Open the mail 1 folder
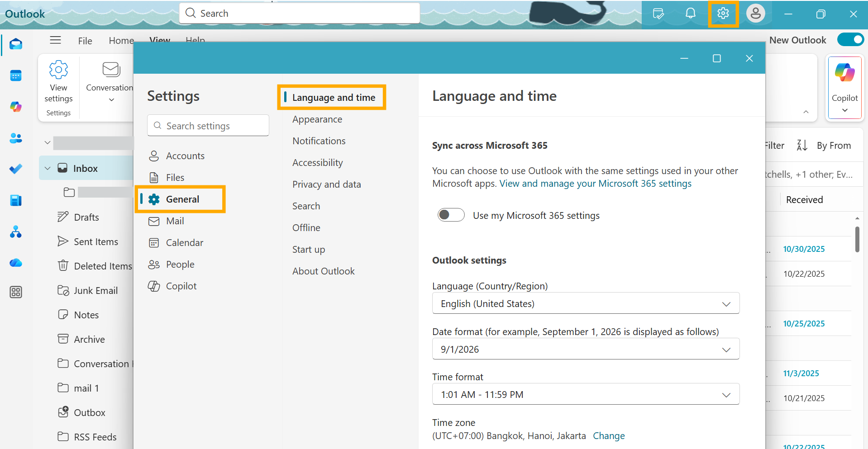 pos(86,388)
